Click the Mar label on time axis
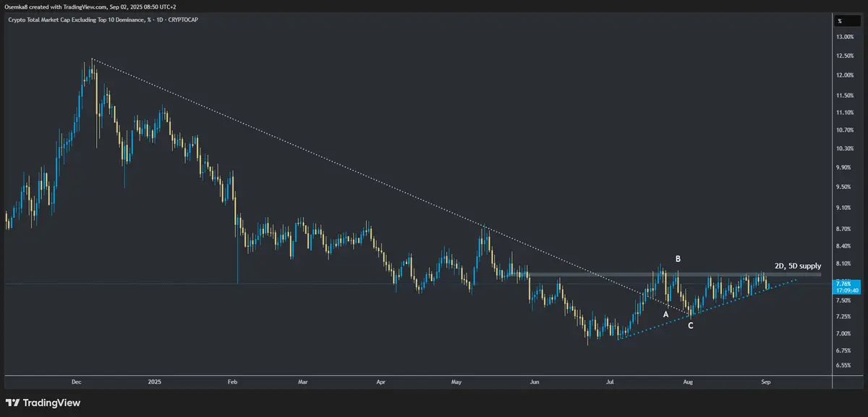 click(303, 381)
